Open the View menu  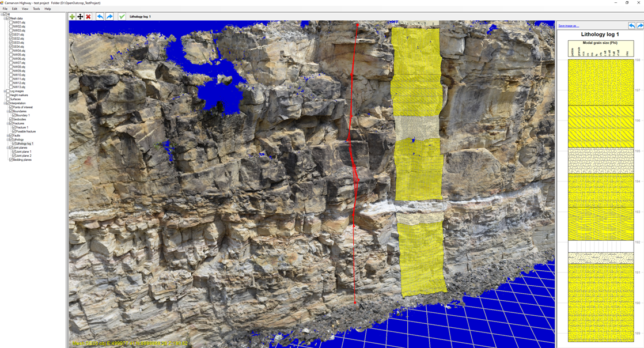tap(25, 9)
